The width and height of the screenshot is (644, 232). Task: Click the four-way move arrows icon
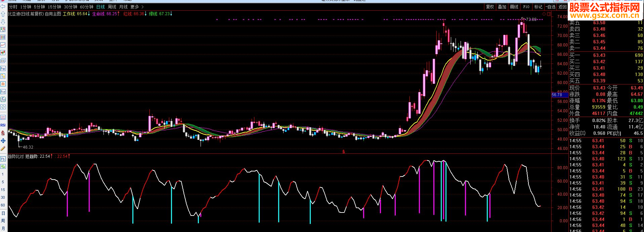pos(3,141)
